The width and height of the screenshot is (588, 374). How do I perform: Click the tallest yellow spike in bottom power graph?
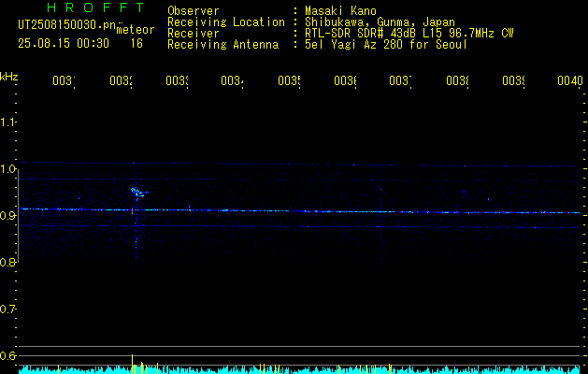(x=132, y=364)
